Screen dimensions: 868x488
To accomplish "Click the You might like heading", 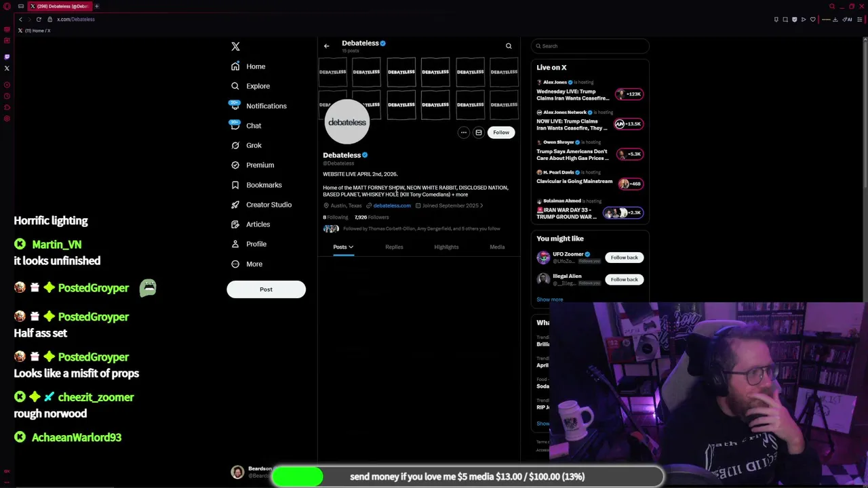I will pos(560,239).
